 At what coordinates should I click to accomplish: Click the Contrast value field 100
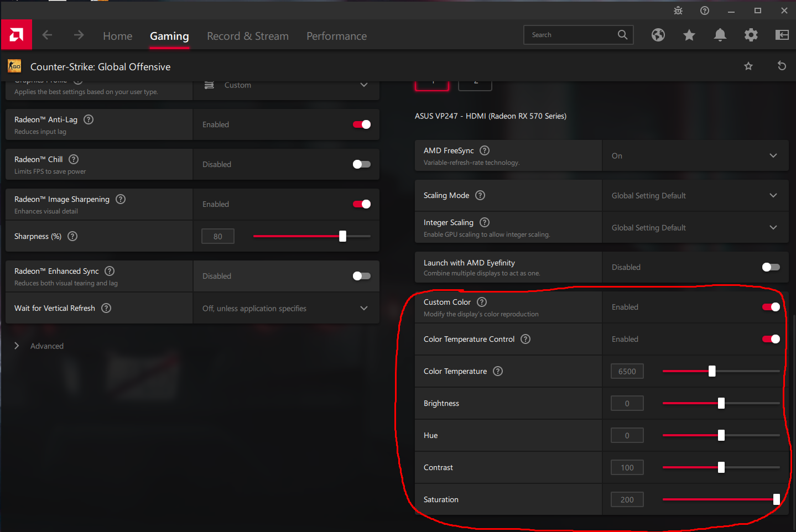(x=627, y=467)
